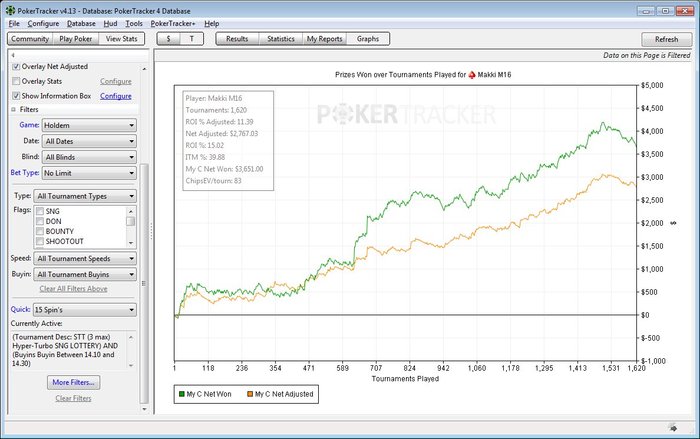700x439 pixels.
Task: Click the 'ROI %: 15.02' line in info box
Action: 204,145
